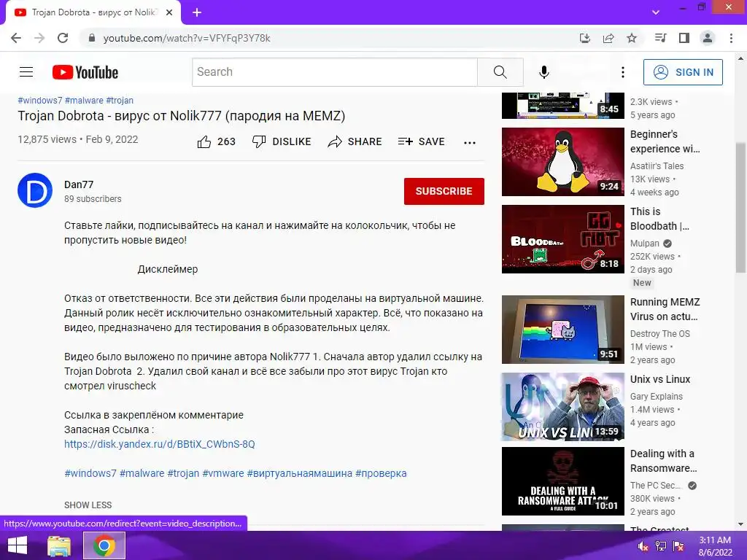
Task: Collapse description with SHOW LESS
Action: 88,505
